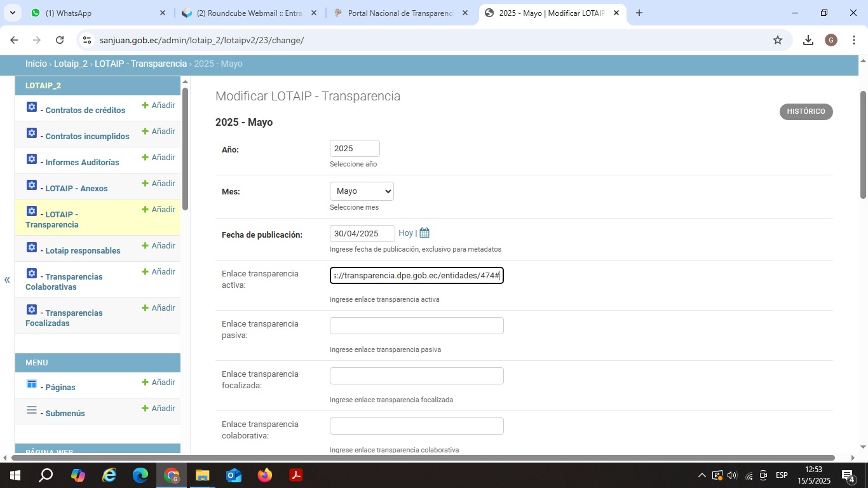Launch Firefox from the taskbar
The width and height of the screenshot is (868, 488).
click(x=264, y=475)
